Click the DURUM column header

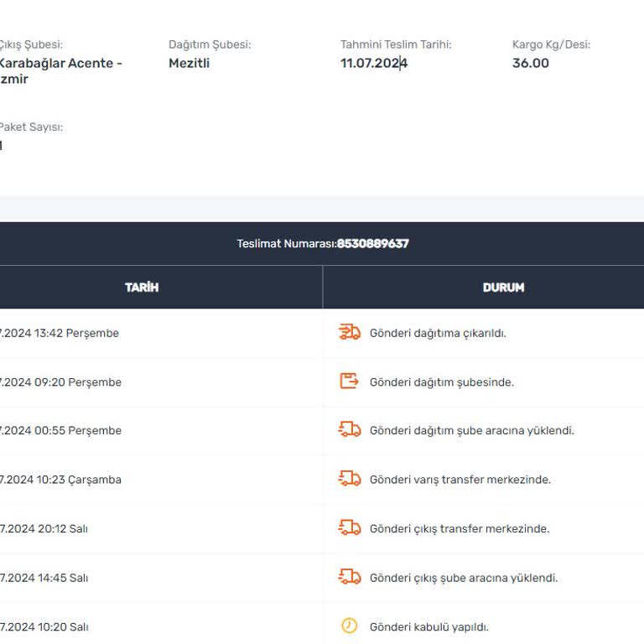tap(503, 287)
